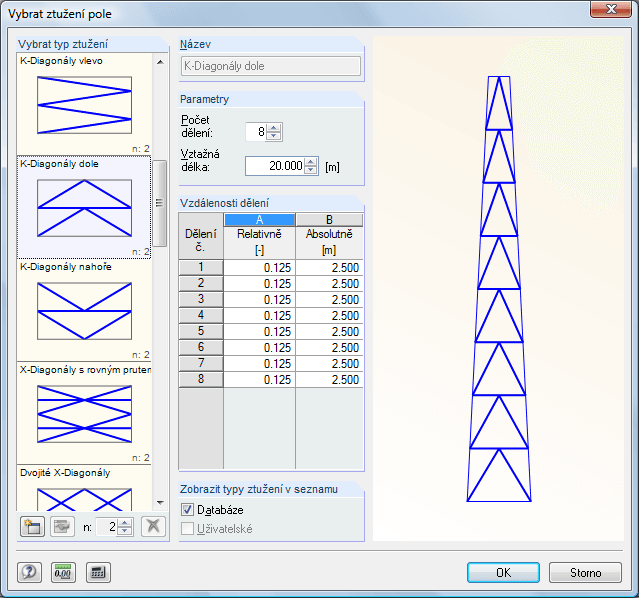The width and height of the screenshot is (639, 598).
Task: Click the Počet dělení value field
Action: pyautogui.click(x=256, y=132)
